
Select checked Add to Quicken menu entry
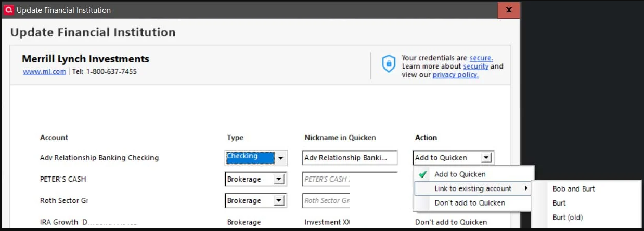point(473,174)
